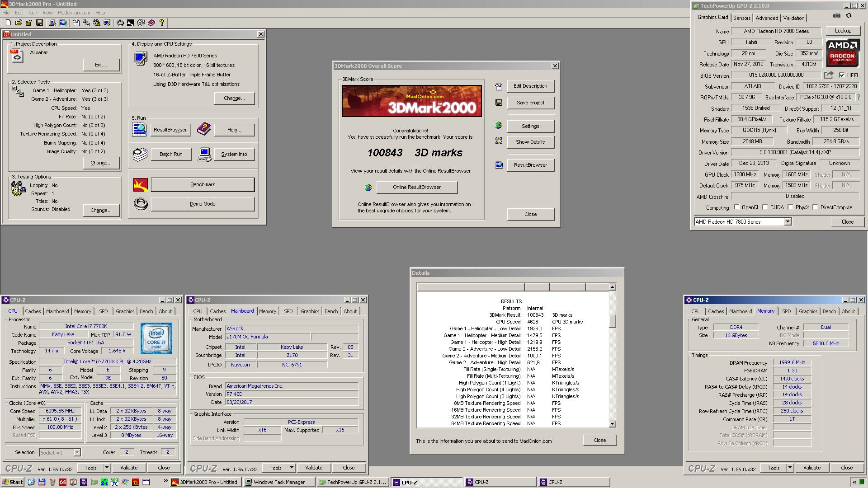Open the Socket #1 selection dropdown
Image resolution: width=868 pixels, height=488 pixels.
[77, 452]
